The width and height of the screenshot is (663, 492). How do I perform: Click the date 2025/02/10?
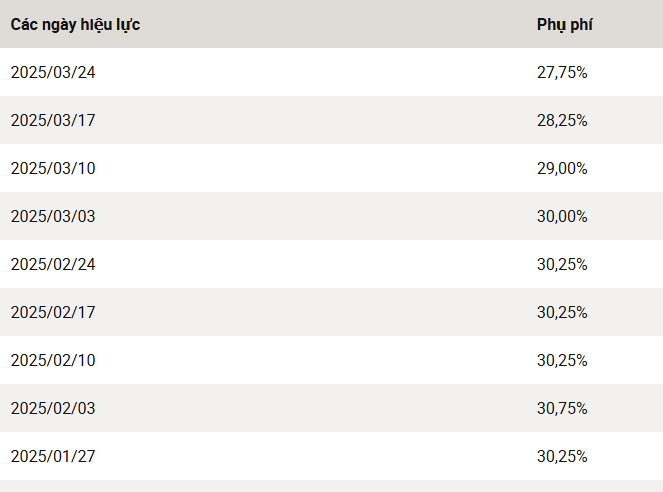pyautogui.click(x=53, y=360)
